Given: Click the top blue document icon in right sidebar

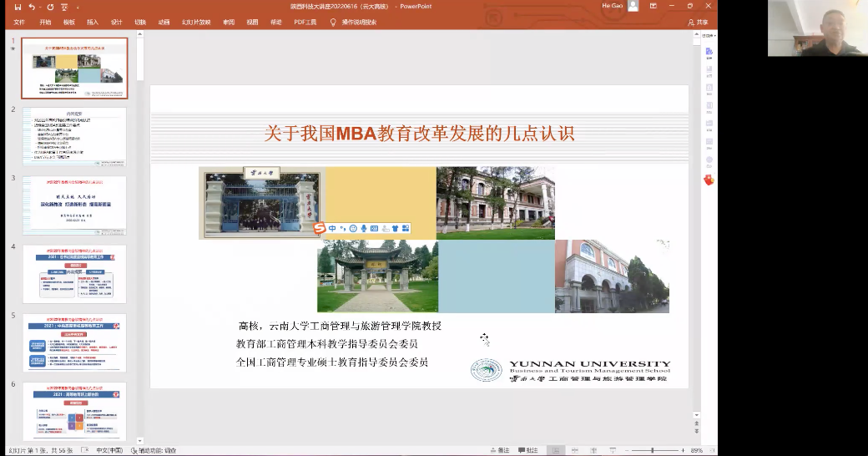Looking at the screenshot, I should pos(709,53).
